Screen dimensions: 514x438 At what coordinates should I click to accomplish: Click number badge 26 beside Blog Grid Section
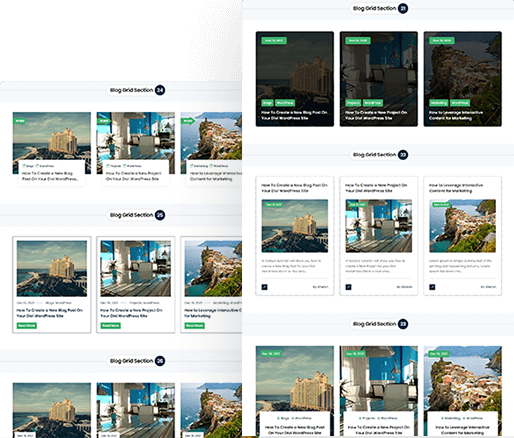pos(160,361)
